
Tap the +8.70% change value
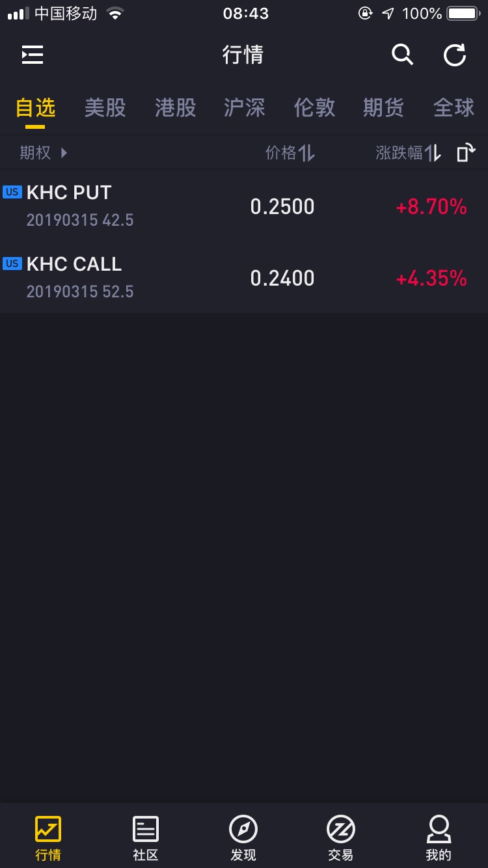point(431,207)
